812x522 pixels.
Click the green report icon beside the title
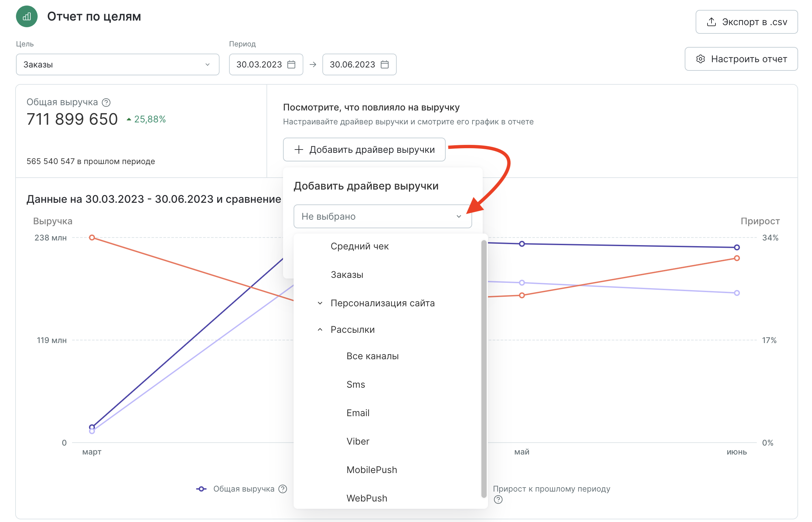click(27, 16)
